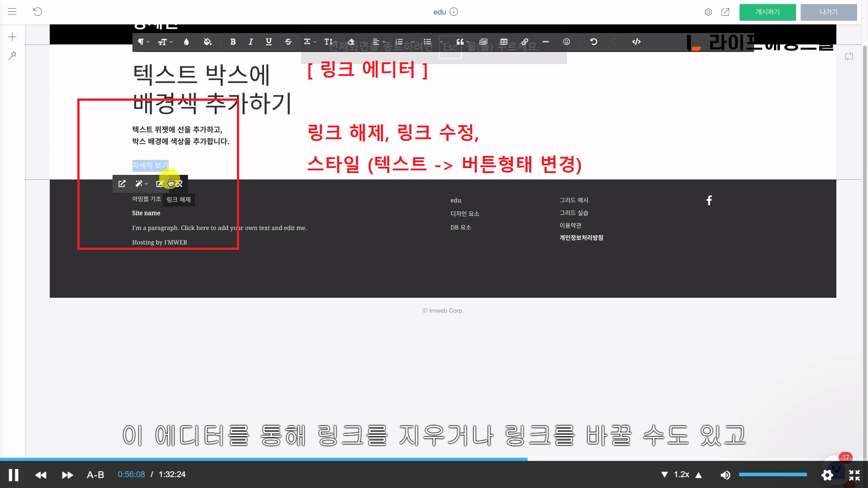Apply italic formatting to selected text
The width and height of the screenshot is (868, 488).
point(250,42)
